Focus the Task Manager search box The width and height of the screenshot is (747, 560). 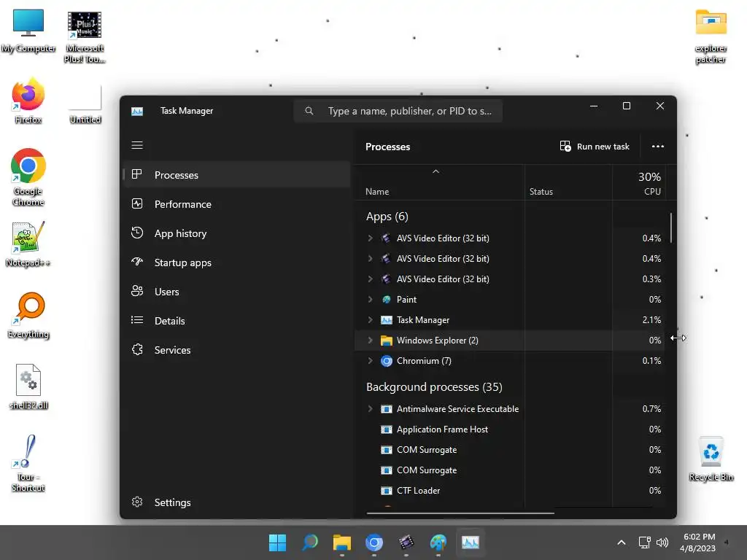(x=398, y=111)
